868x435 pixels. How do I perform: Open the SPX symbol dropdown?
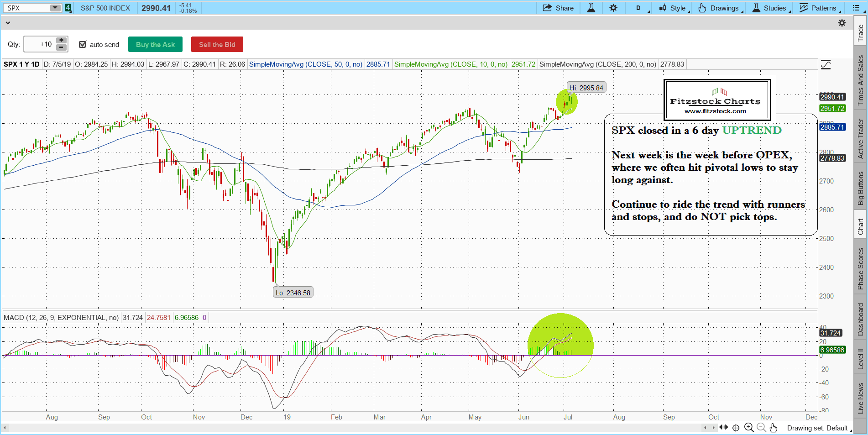click(x=55, y=8)
